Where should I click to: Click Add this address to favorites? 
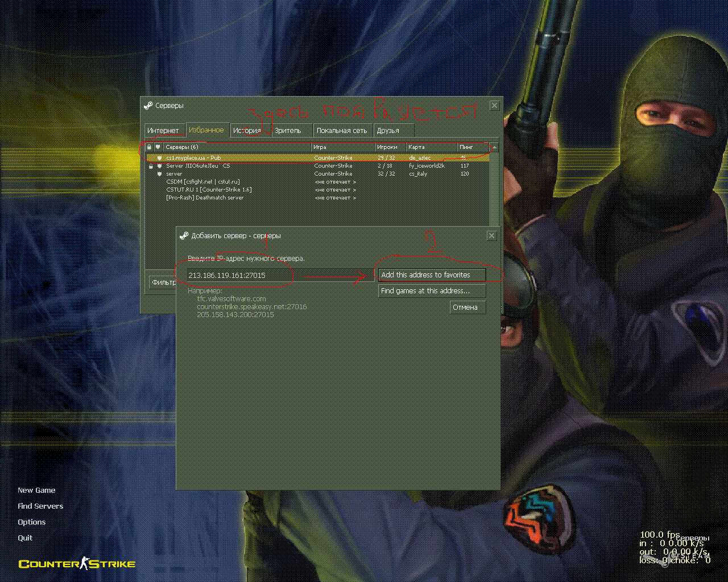(x=432, y=275)
